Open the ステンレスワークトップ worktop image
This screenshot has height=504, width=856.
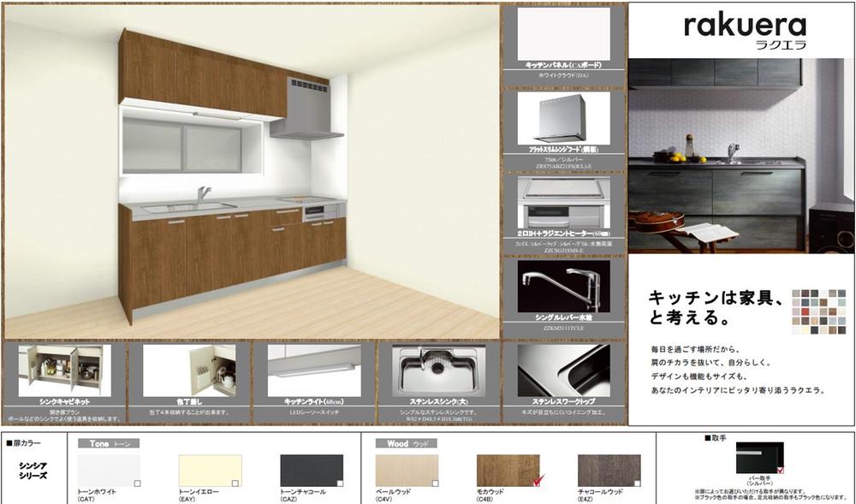[564, 371]
